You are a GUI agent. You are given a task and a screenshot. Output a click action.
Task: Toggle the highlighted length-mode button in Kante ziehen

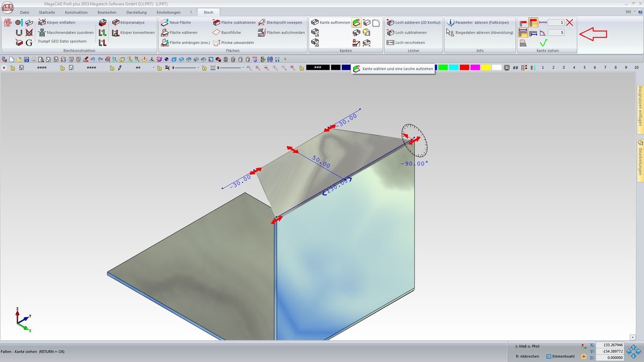523,33
